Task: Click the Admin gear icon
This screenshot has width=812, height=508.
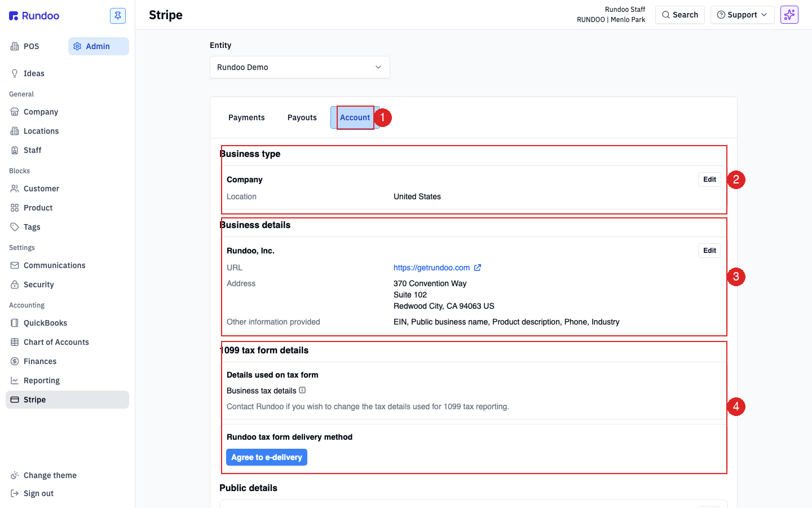Action: coord(77,46)
